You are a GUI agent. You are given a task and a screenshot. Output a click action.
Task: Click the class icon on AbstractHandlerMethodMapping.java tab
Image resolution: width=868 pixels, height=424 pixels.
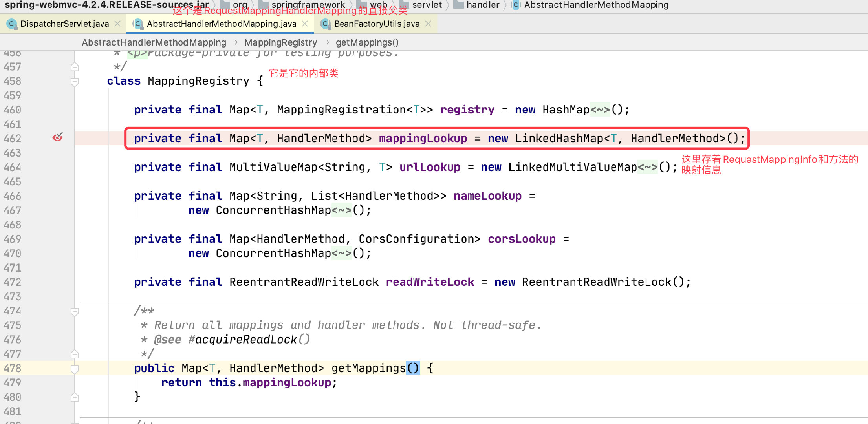pyautogui.click(x=138, y=24)
